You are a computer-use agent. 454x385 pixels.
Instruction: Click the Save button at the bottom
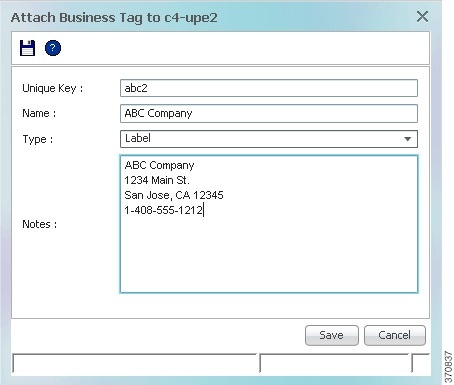[332, 335]
